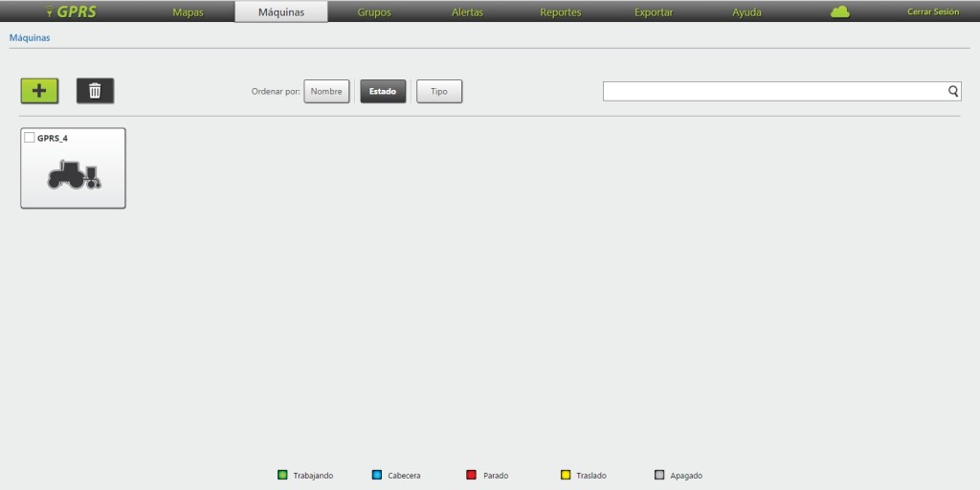Sort machines by Tipo
The width and height of the screenshot is (980, 490).
[439, 92]
